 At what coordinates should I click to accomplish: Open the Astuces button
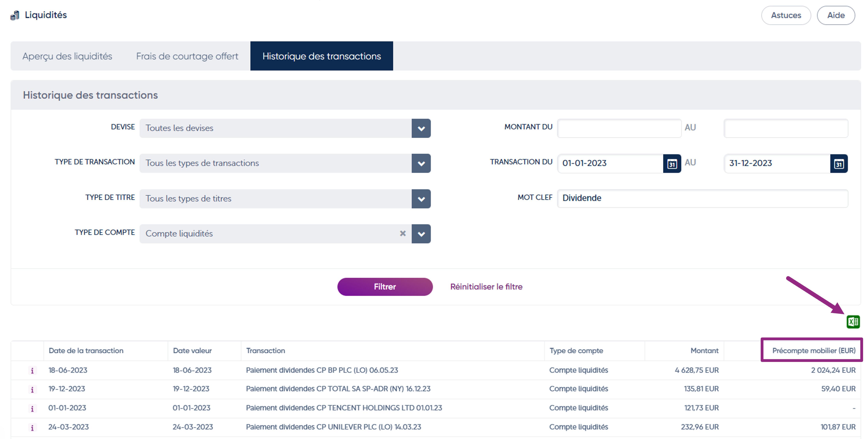coord(786,16)
